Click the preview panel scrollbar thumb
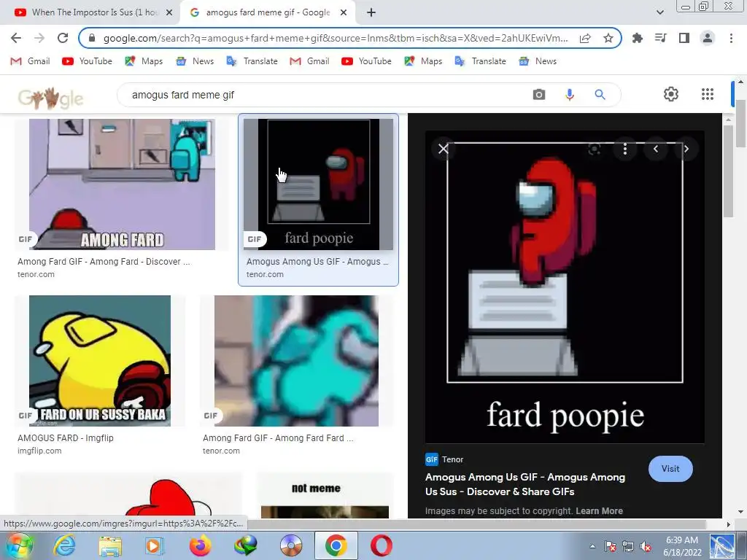747x560 pixels. coord(728,171)
